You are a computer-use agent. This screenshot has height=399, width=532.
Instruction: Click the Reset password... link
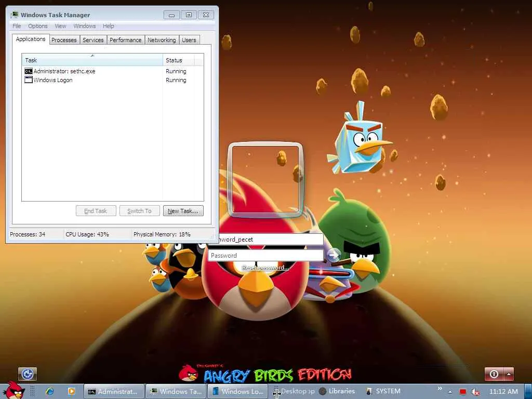point(265,268)
